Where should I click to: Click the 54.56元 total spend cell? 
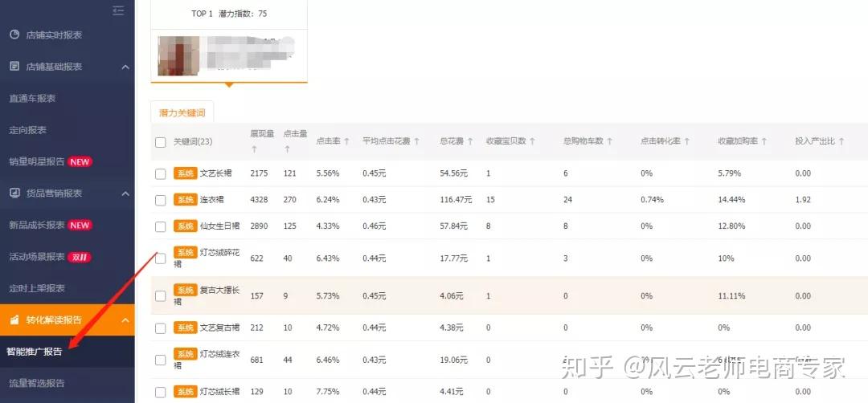pyautogui.click(x=454, y=173)
